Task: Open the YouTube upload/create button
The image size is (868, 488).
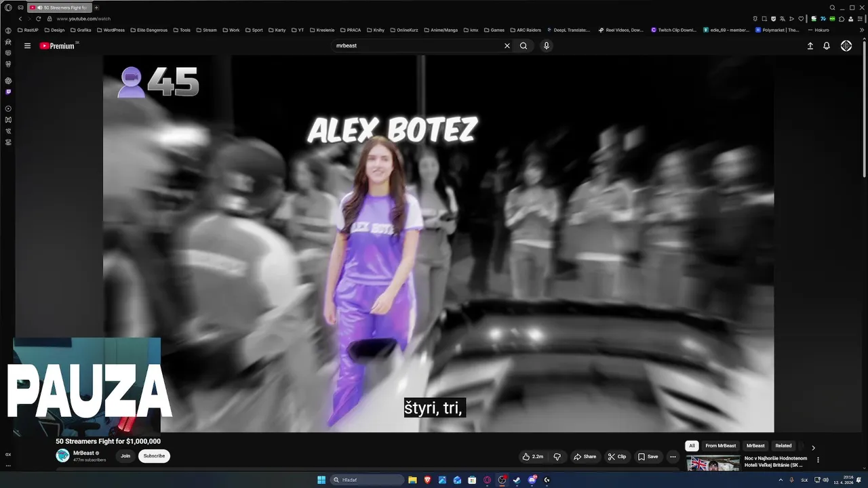Action: [810, 46]
